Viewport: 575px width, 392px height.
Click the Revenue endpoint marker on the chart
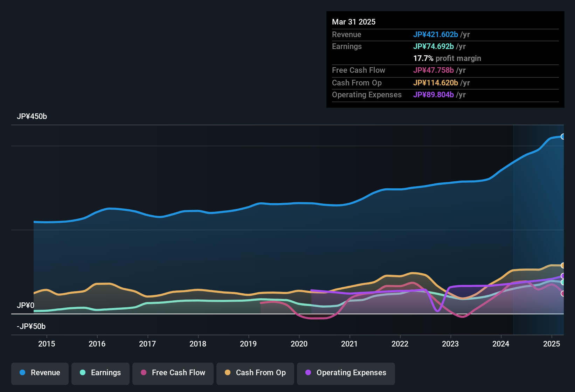tap(563, 136)
